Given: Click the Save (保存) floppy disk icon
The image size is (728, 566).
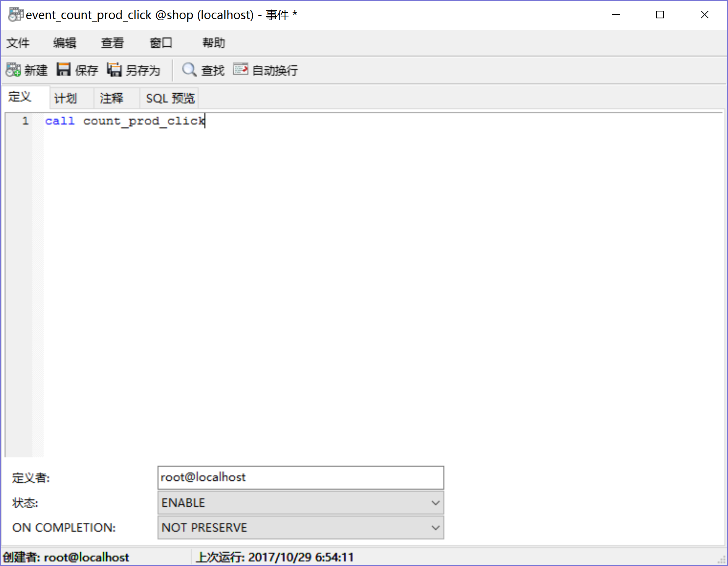Looking at the screenshot, I should 63,70.
